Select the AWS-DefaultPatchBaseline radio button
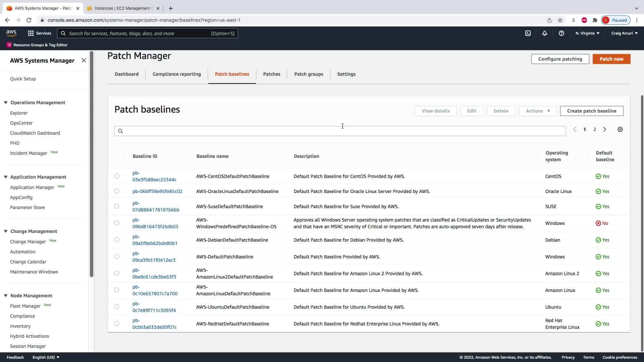This screenshot has width=644, height=362. point(117,256)
